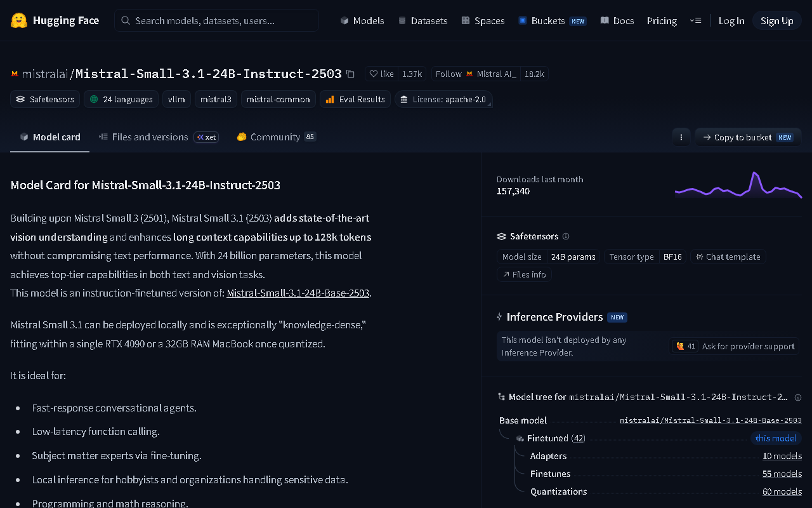
Task: Click the Model tree info icon
Action: tap(798, 398)
